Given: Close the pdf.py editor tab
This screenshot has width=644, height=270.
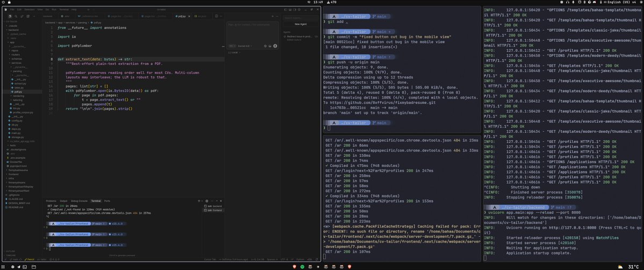Looking at the screenshot, I should pyautogui.click(x=190, y=17).
